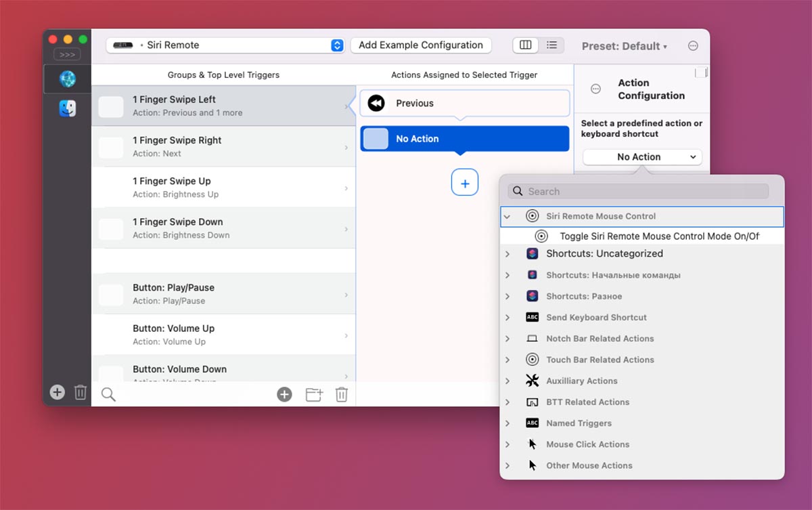
Task: Click the trash icon below the trigger list
Action: coord(342,394)
